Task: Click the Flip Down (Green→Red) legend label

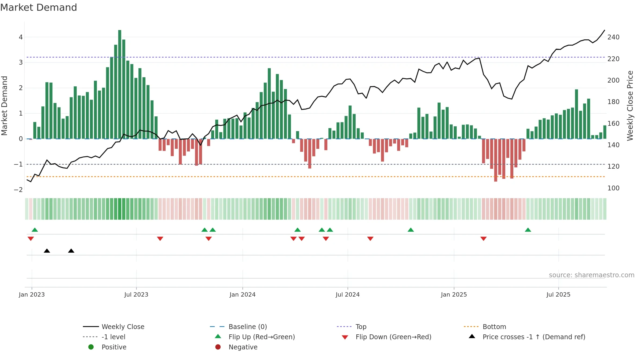Action: click(x=393, y=337)
